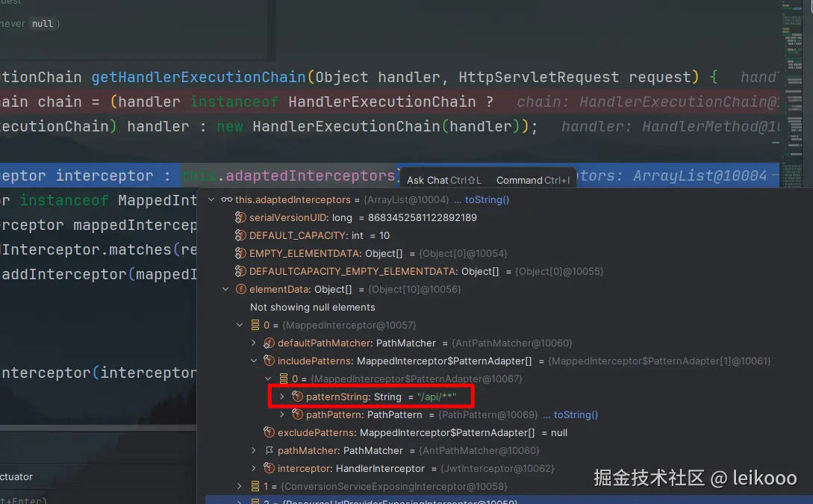
Task: Expand the patternString String node
Action: click(x=282, y=396)
